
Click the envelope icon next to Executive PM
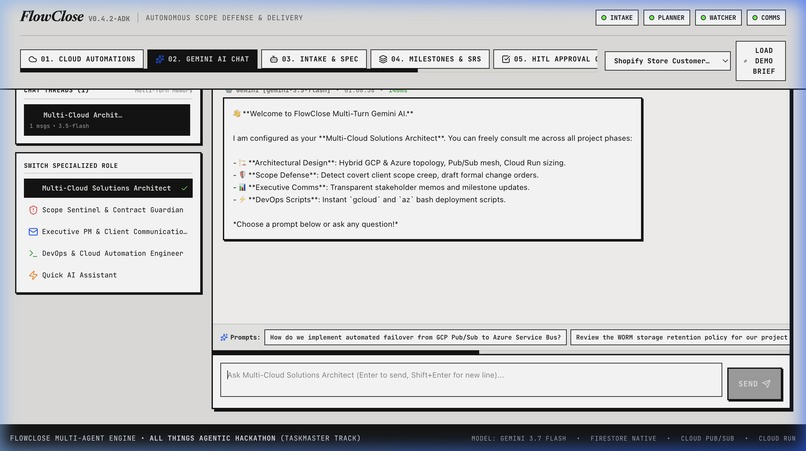click(33, 231)
